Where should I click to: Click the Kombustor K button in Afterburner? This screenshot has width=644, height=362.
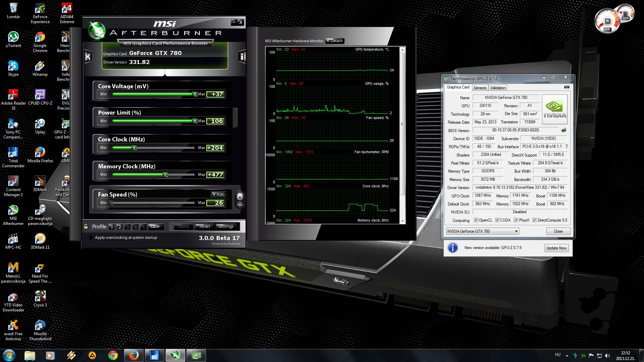(x=88, y=56)
